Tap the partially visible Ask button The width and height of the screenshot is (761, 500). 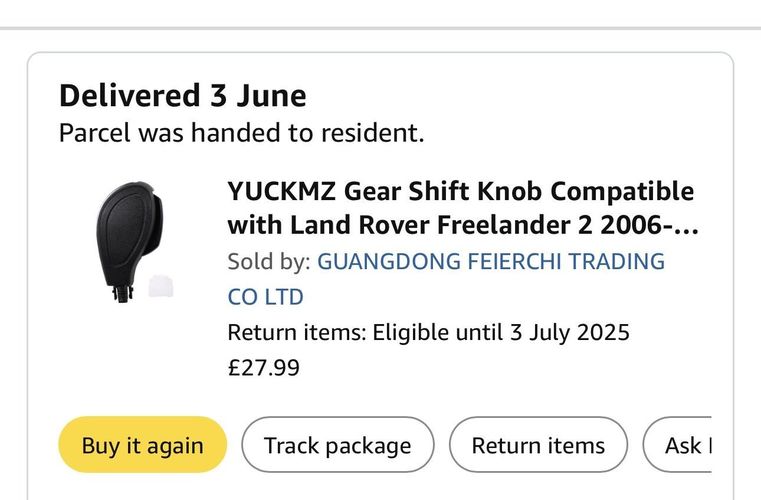[x=678, y=444]
